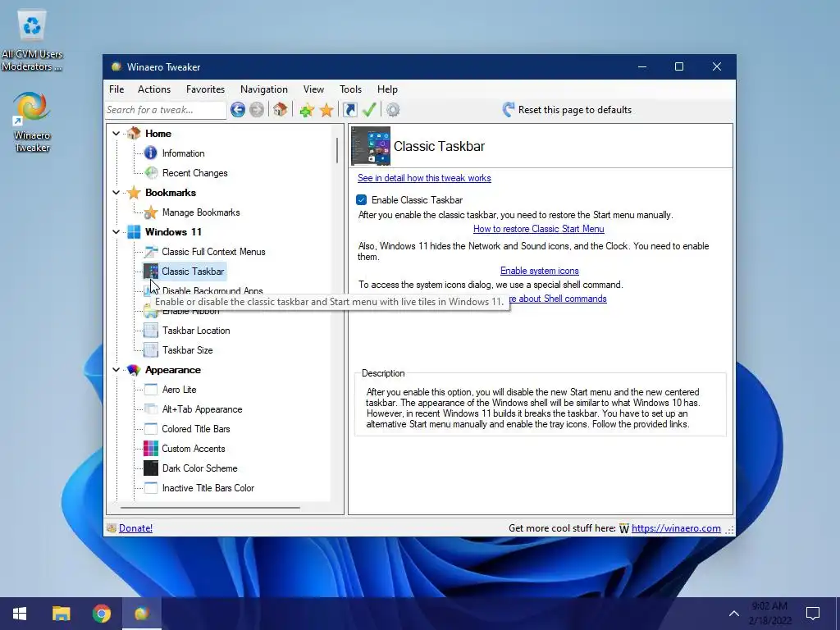Click the Aero Lite icon
840x630 pixels.
[x=151, y=390]
